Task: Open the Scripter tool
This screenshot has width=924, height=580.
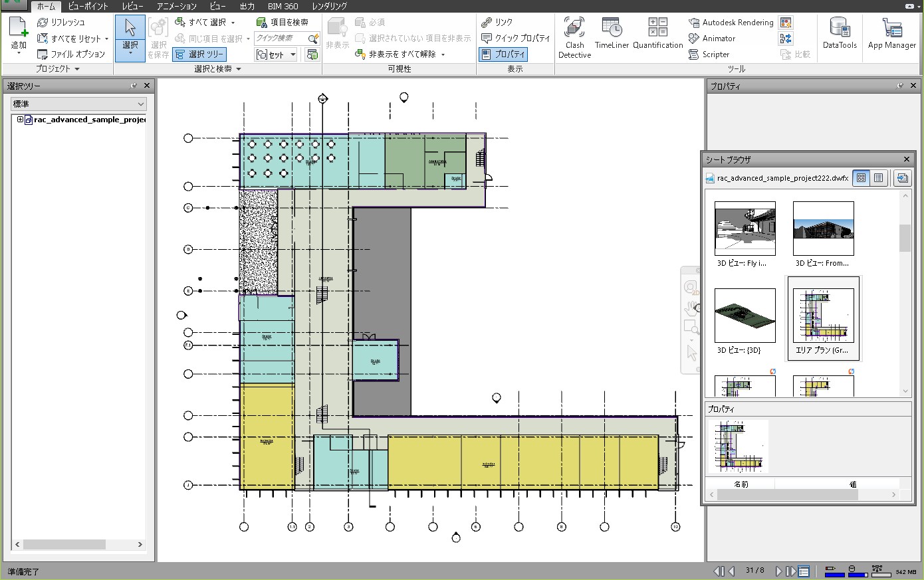Action: 711,54
